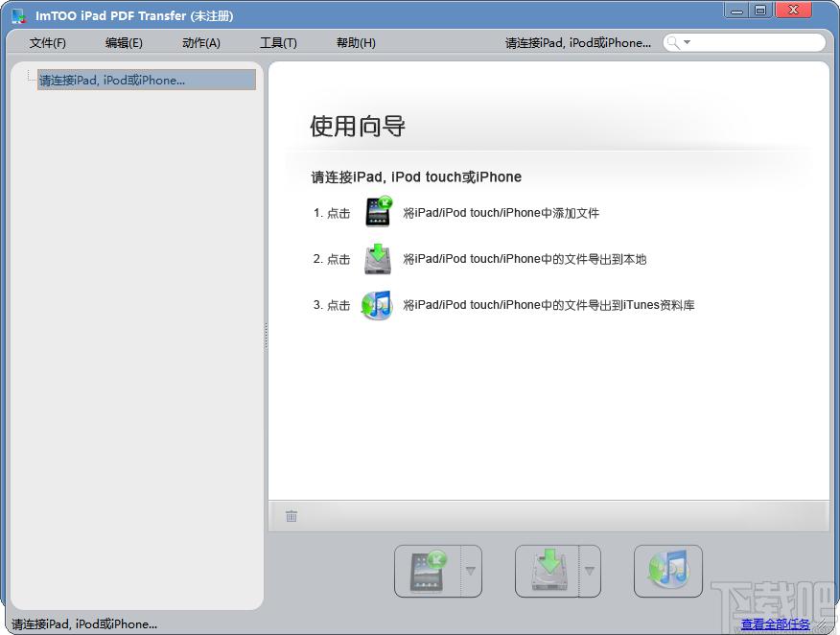Click the ImTOO application icon in the title bar
Screen dimensions: 840x635
point(18,16)
